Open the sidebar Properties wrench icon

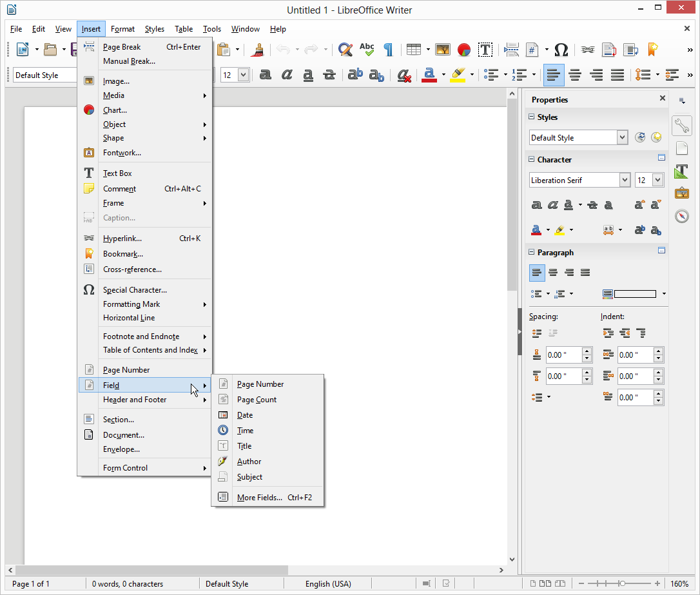[682, 126]
